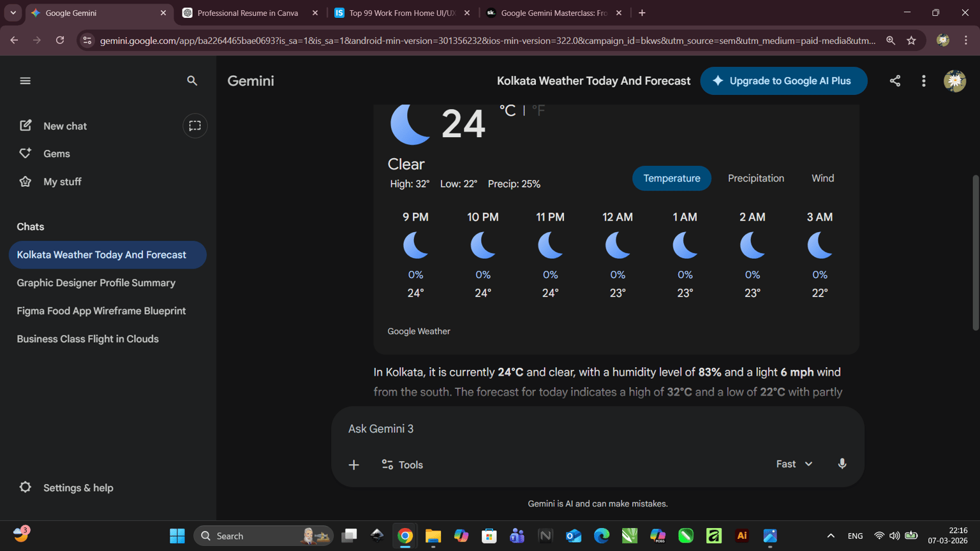This screenshot has height=551, width=980.
Task: Open File Explorer from taskbar
Action: (x=433, y=536)
